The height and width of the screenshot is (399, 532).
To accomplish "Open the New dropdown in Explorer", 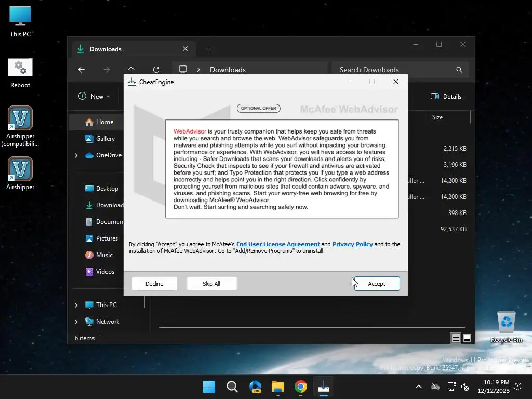I will click(x=94, y=96).
